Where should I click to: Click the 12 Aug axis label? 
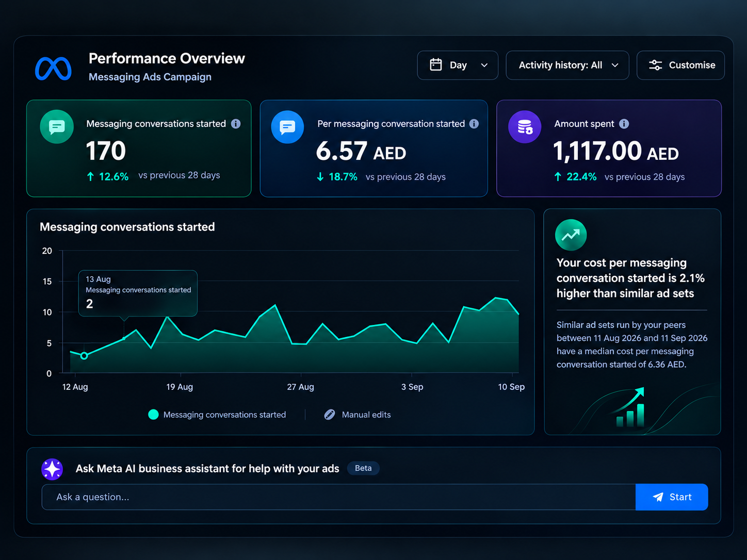pyautogui.click(x=75, y=387)
